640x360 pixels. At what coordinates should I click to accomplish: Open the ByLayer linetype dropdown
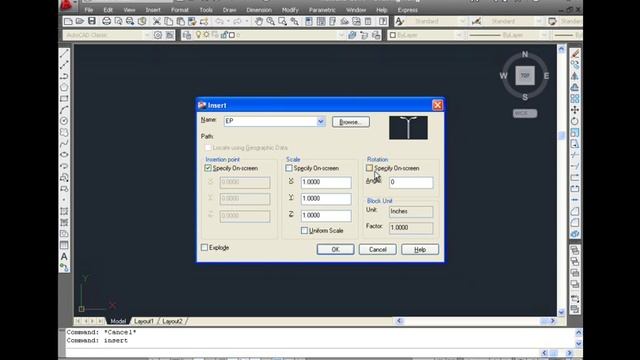tap(544, 35)
